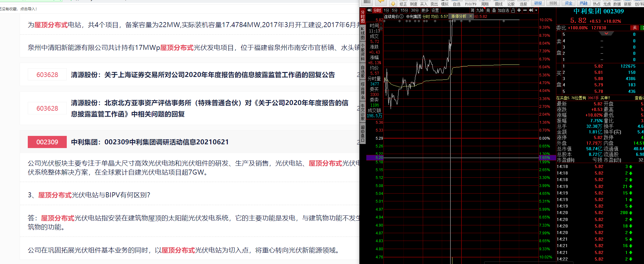
Task: Click the orange back-arrow toolbar icon
Action: pyautogui.click(x=381, y=2)
